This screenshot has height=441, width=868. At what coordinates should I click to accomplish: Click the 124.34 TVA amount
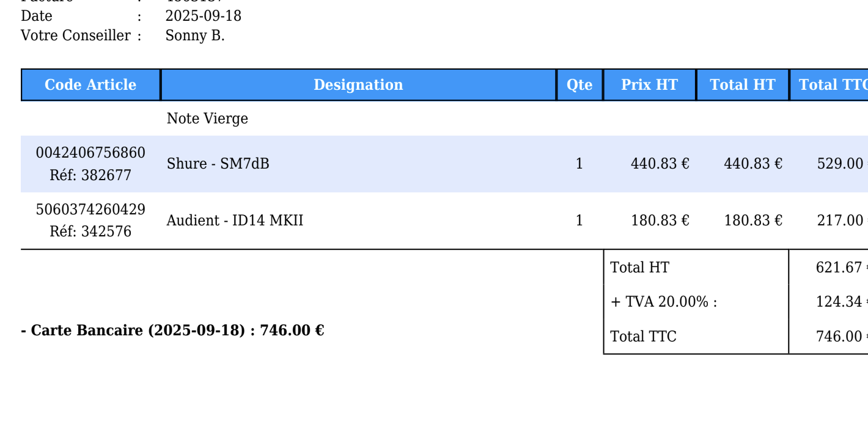pos(839,302)
